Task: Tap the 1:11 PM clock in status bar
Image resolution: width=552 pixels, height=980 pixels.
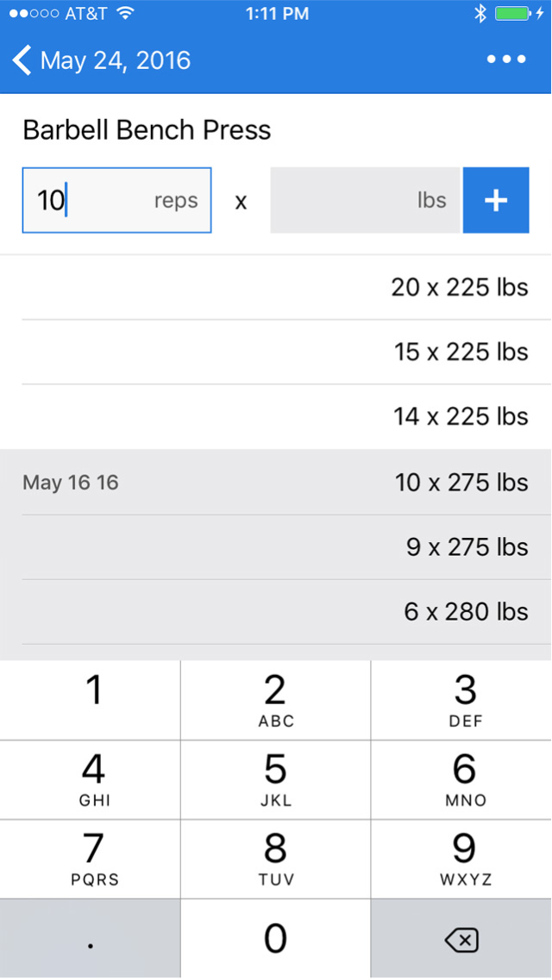Action: (277, 13)
